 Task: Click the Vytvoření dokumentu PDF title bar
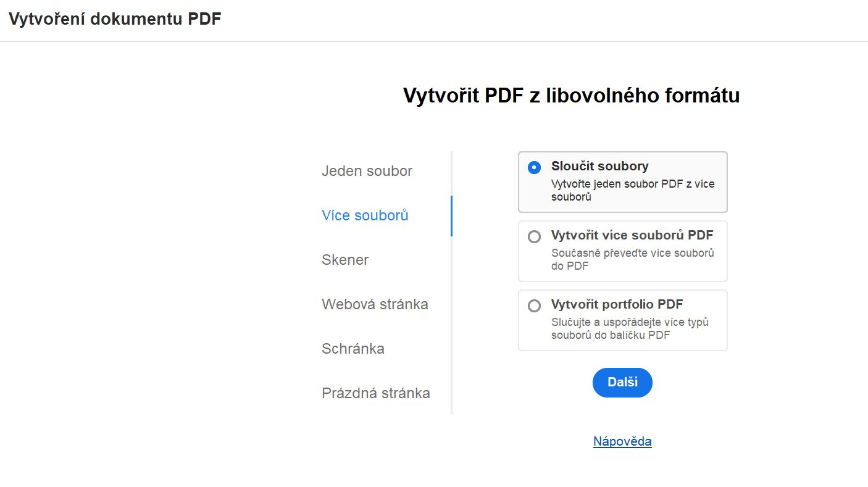coord(114,19)
